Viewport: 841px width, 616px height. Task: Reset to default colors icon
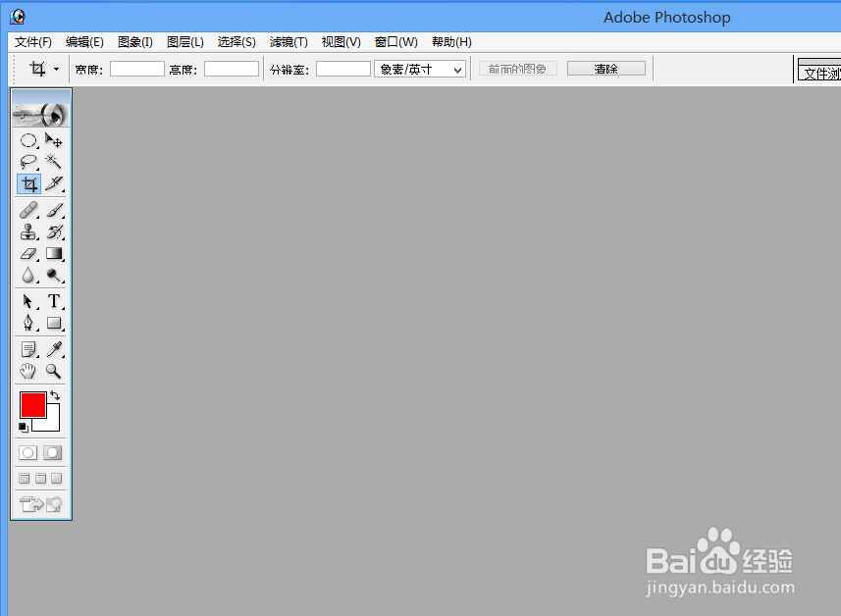[x=24, y=428]
